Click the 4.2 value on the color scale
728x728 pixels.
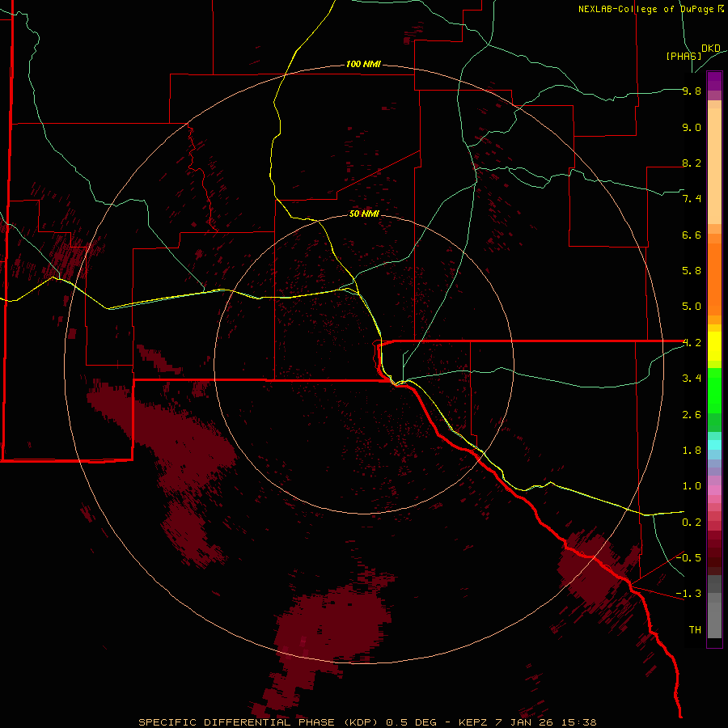point(692,343)
